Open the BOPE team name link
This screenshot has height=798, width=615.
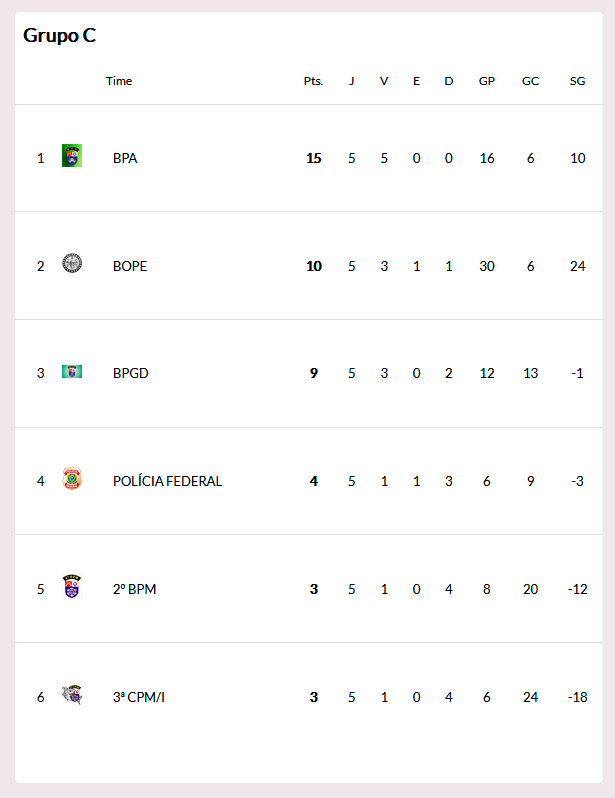[130, 266]
